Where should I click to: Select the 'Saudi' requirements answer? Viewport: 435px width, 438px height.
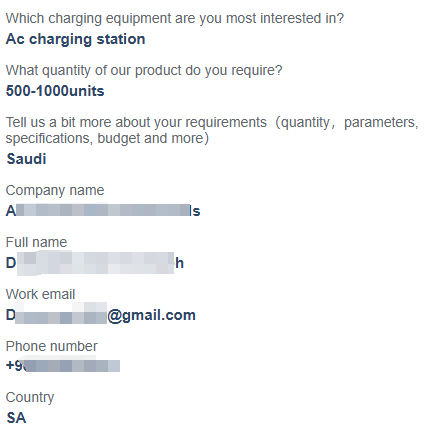point(26,159)
